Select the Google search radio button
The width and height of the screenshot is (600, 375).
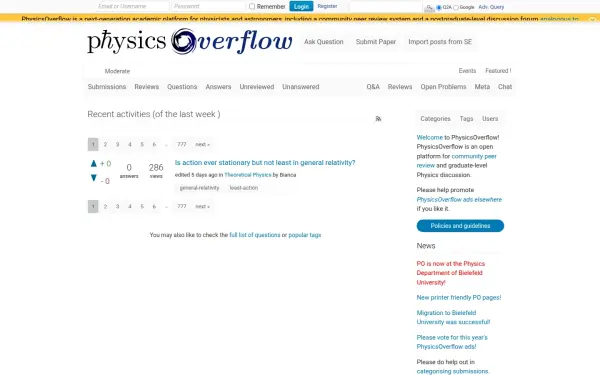coord(456,7)
